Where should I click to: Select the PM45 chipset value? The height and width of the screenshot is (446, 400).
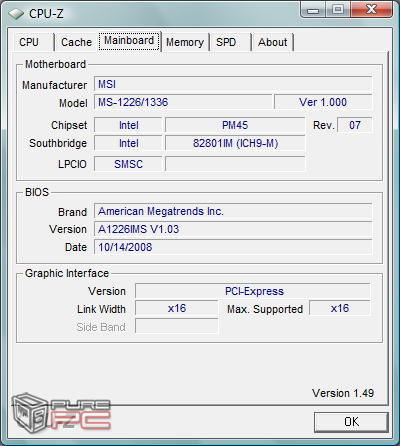pyautogui.click(x=235, y=125)
